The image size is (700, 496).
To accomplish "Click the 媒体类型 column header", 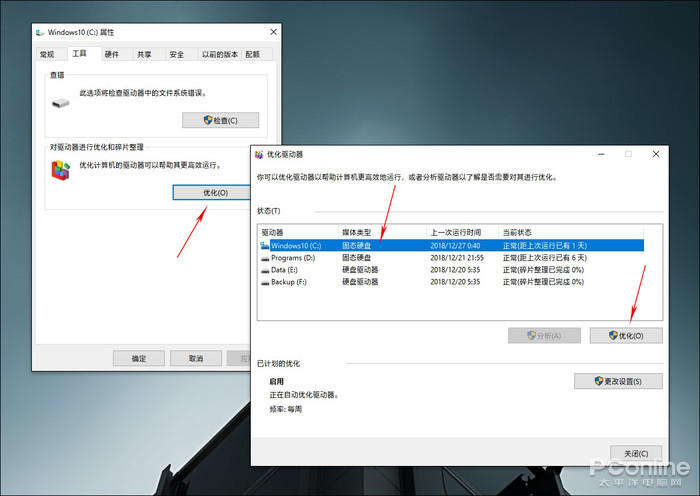I will [382, 232].
